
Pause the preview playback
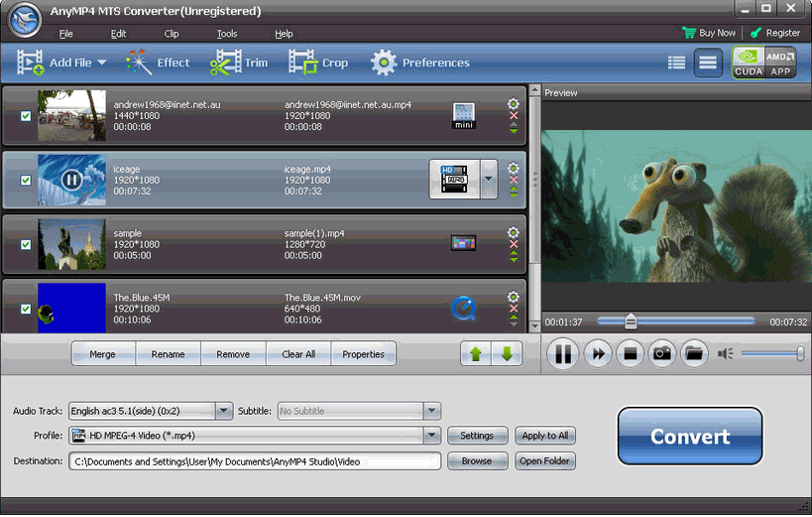(563, 354)
